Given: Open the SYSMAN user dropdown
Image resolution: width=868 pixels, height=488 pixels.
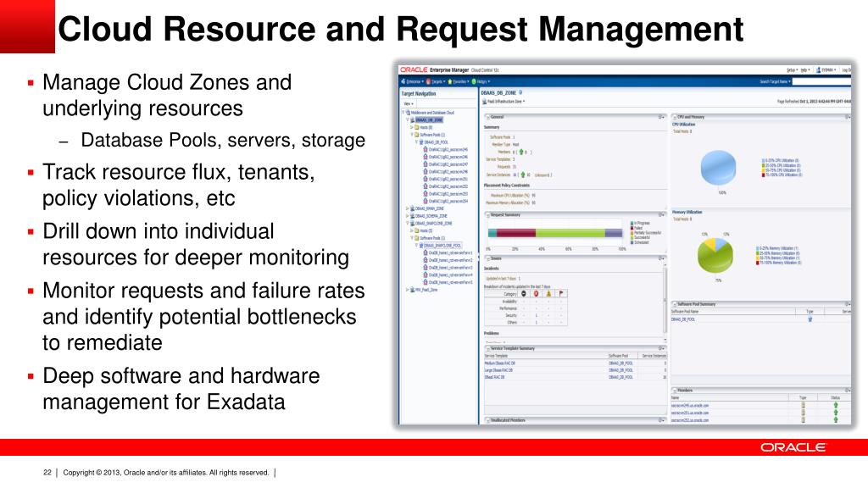Looking at the screenshot, I should 826,70.
